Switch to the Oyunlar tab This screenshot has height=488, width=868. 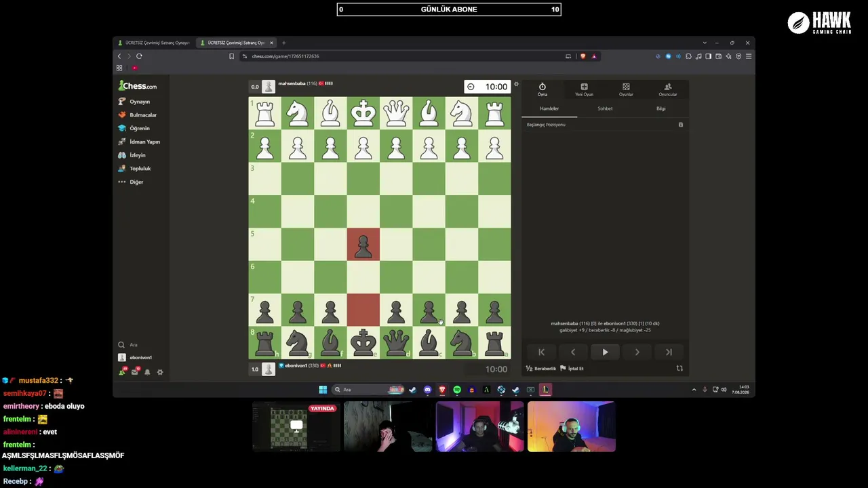[x=626, y=89]
